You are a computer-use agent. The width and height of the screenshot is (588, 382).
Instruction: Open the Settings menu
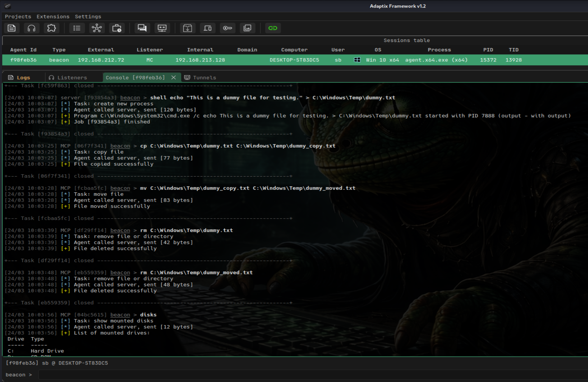88,17
